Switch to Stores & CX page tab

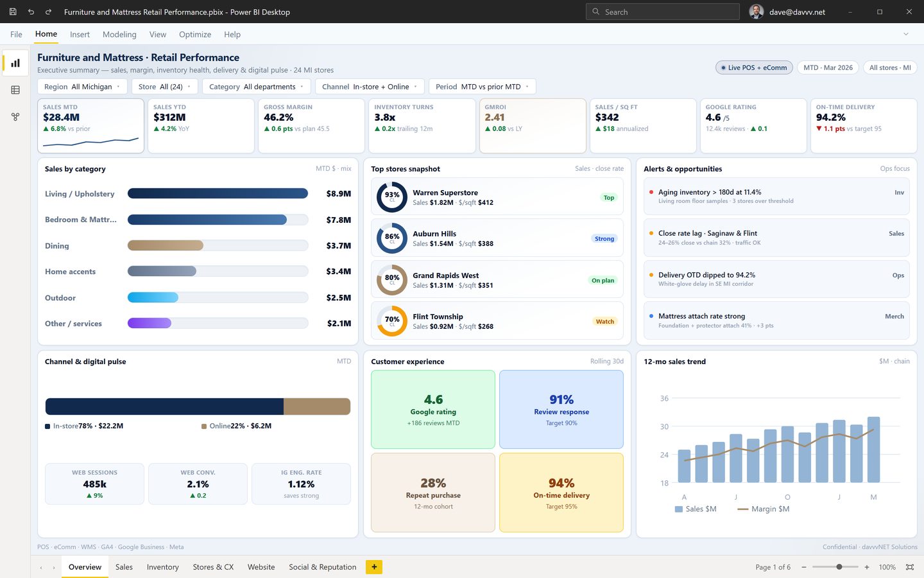pos(213,567)
